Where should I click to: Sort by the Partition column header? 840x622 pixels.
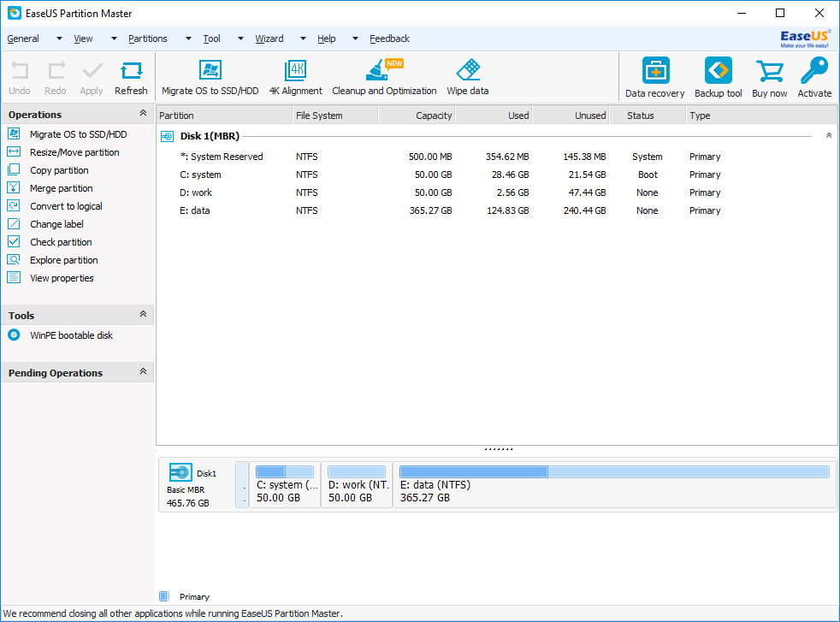[x=224, y=116]
